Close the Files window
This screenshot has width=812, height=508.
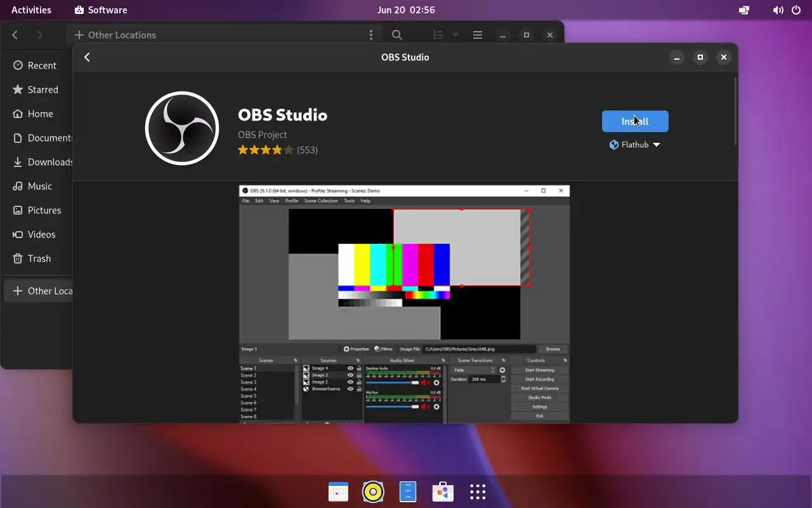click(x=549, y=35)
